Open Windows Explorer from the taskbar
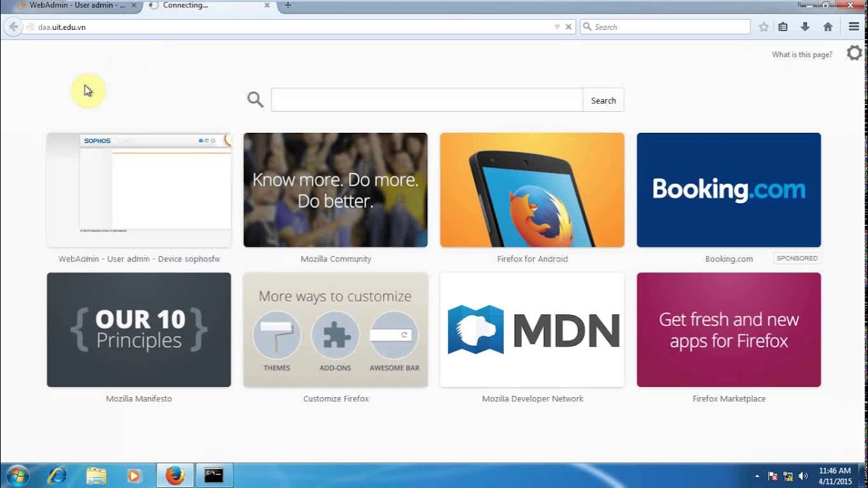Viewport: 868px width, 488px height. [x=96, y=475]
